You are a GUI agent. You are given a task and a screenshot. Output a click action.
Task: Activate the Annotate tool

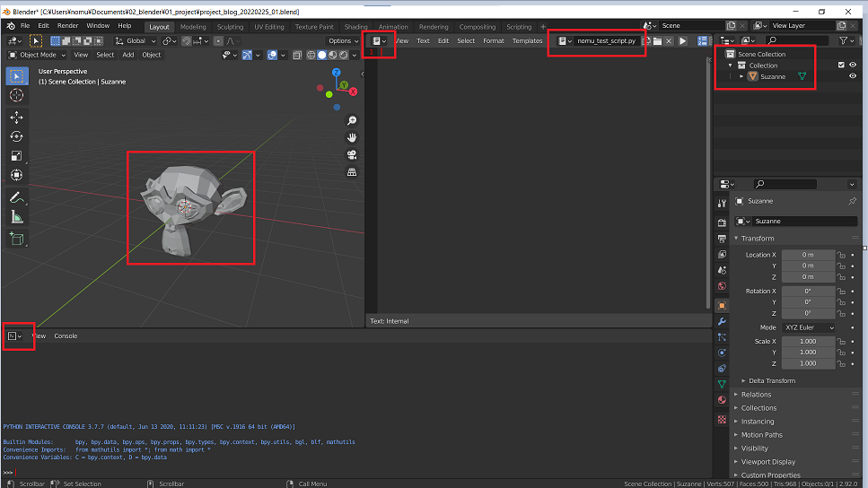[x=17, y=197]
